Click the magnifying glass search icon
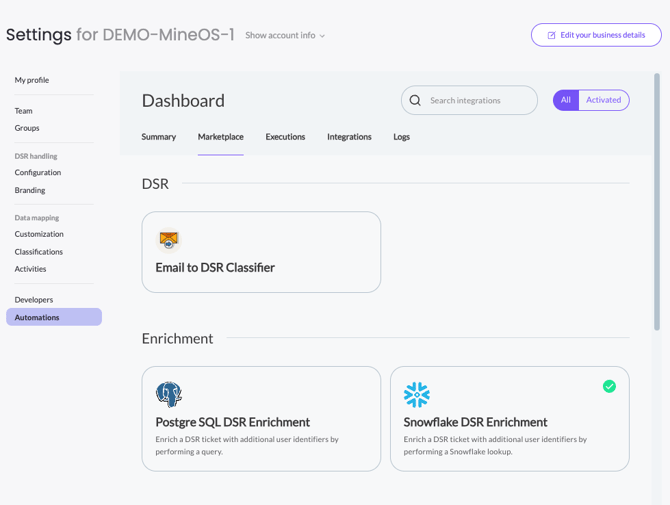 point(415,100)
